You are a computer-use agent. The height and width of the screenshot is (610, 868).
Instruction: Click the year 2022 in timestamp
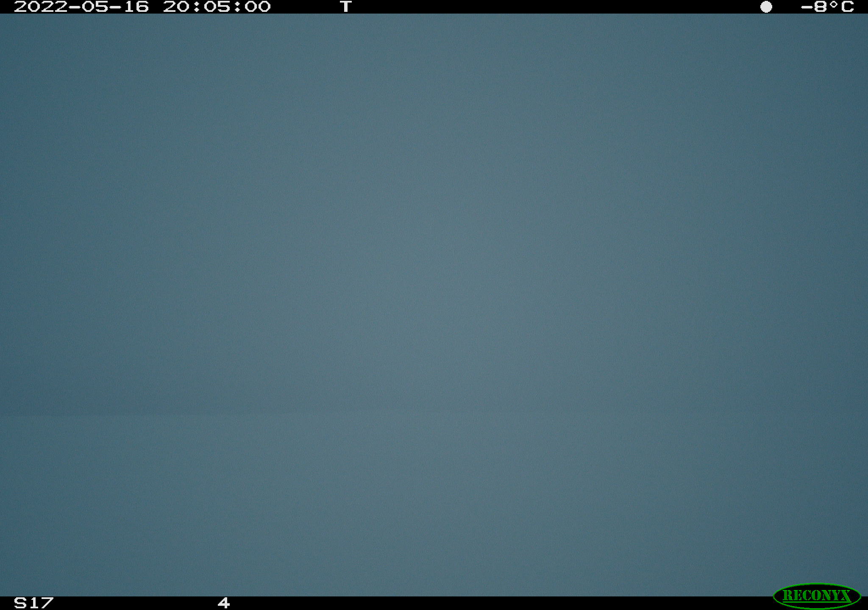pos(41,6)
